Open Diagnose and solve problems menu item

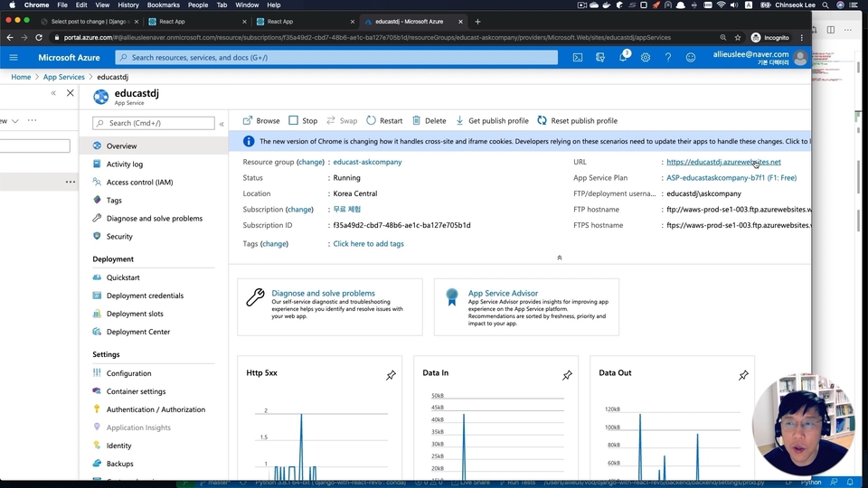(x=154, y=219)
